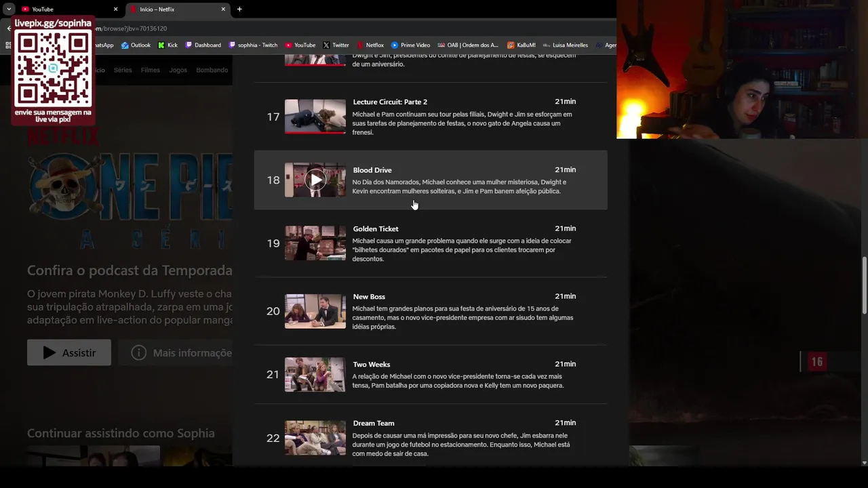Image resolution: width=868 pixels, height=488 pixels.
Task: Select episode 20 New Boss thumbnail
Action: [315, 311]
